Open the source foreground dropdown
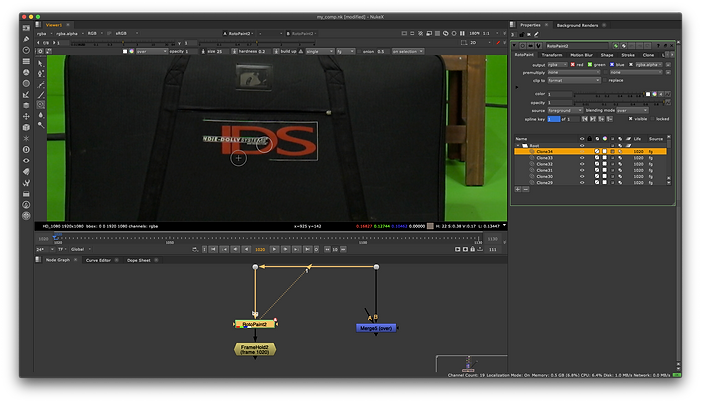The image size is (701, 403). coord(565,110)
